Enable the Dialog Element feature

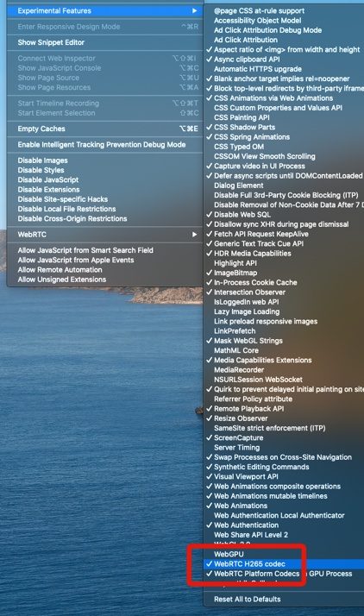(284, 185)
